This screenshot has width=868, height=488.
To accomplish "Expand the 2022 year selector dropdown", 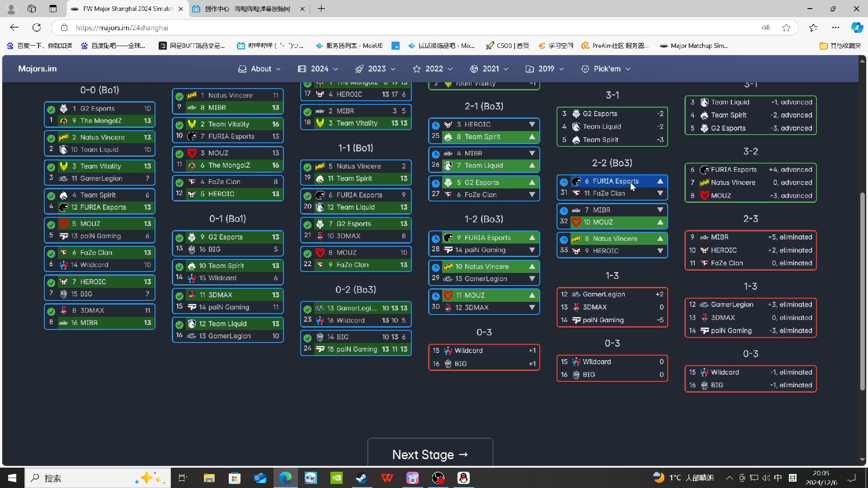I will tap(434, 69).
